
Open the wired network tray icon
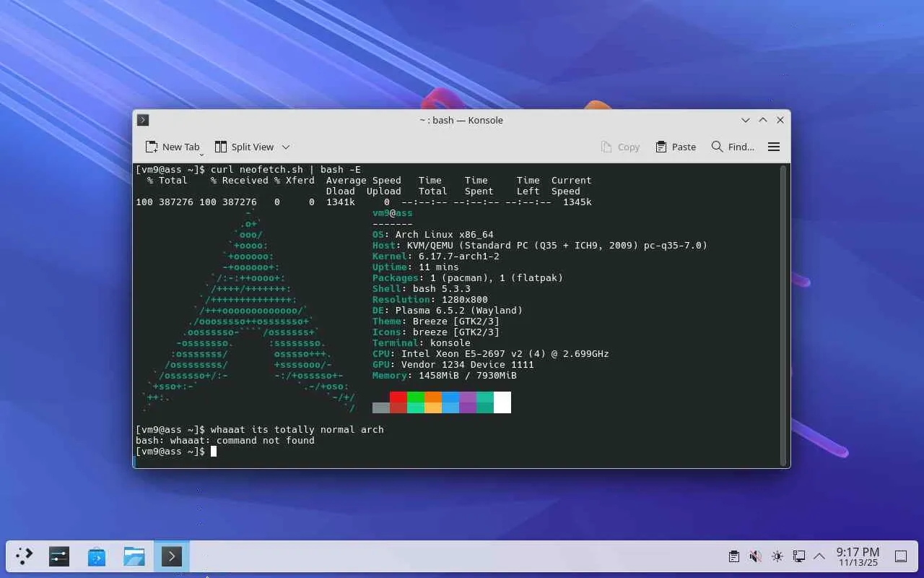tap(798, 556)
